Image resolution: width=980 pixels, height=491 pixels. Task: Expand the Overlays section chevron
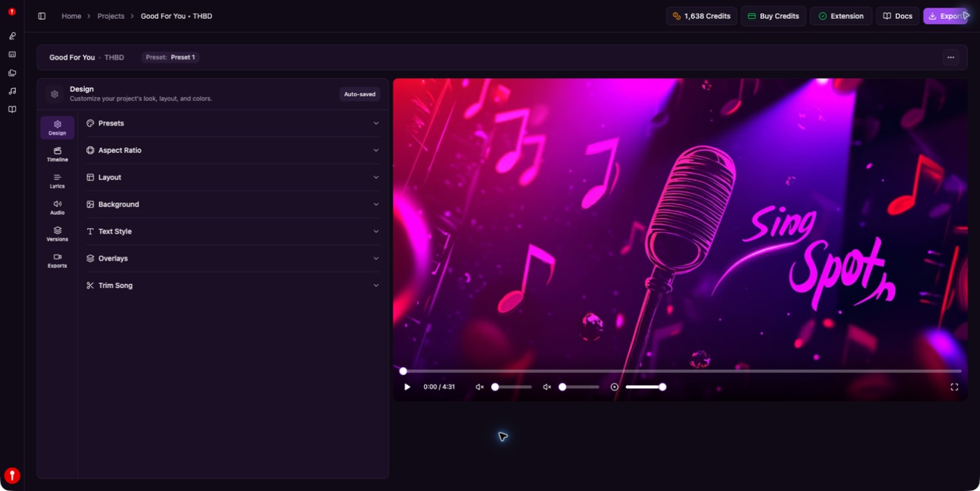click(x=376, y=258)
